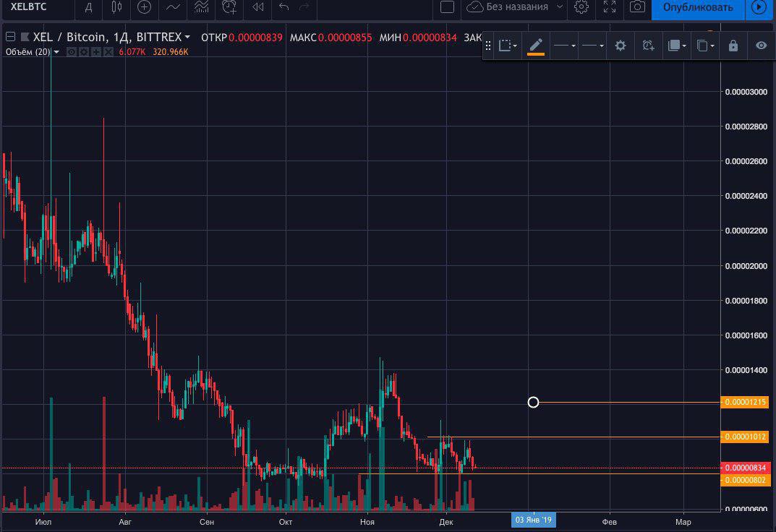Image resolution: width=776 pixels, height=532 pixels.
Task: Select the 0.00001012 orange price label
Action: 746,437
